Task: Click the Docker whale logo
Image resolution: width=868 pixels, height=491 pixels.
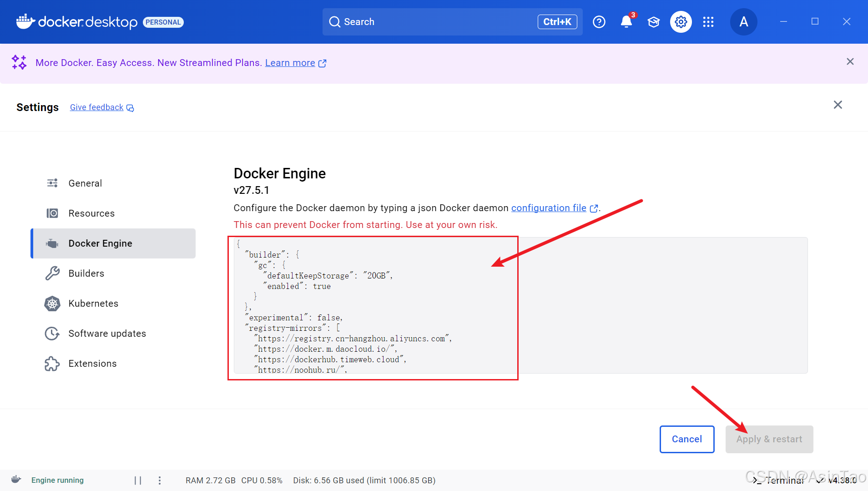Action: point(25,21)
